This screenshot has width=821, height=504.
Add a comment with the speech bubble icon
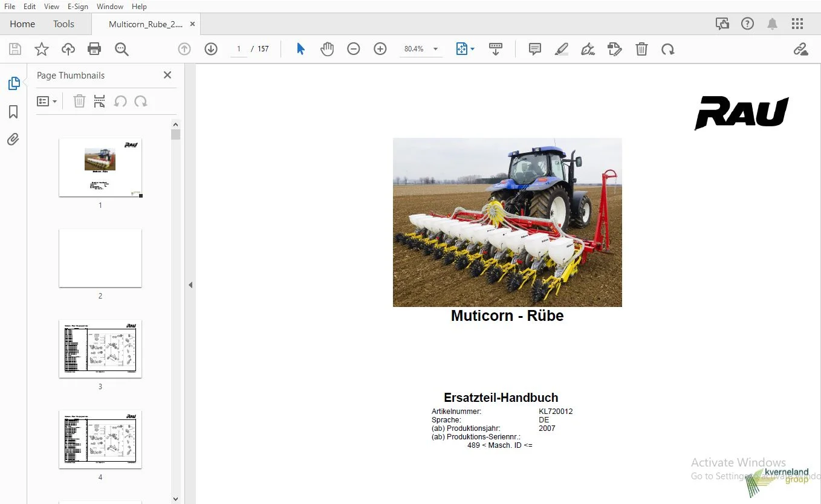[535, 49]
